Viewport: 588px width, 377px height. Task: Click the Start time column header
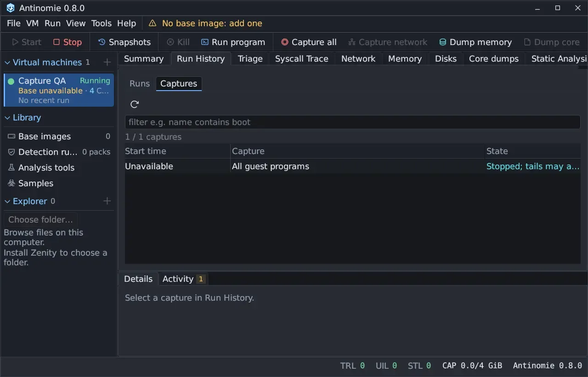pyautogui.click(x=177, y=151)
